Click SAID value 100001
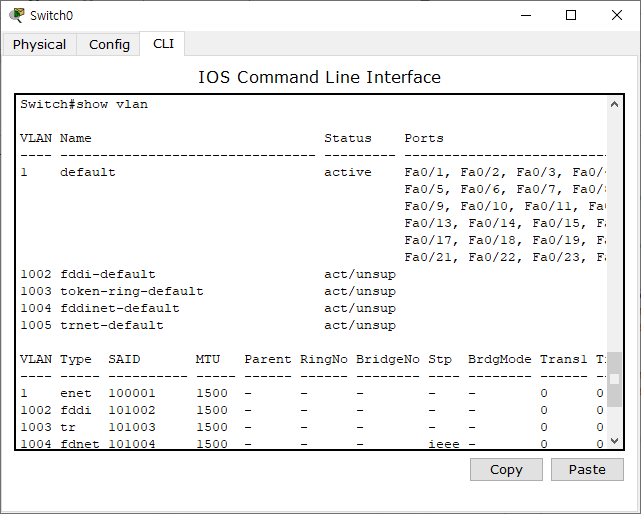 (132, 393)
